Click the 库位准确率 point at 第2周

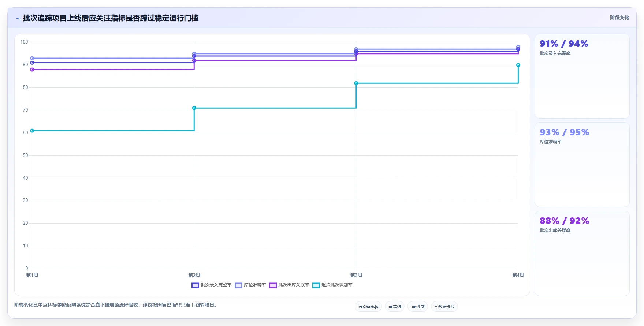coord(194,54)
